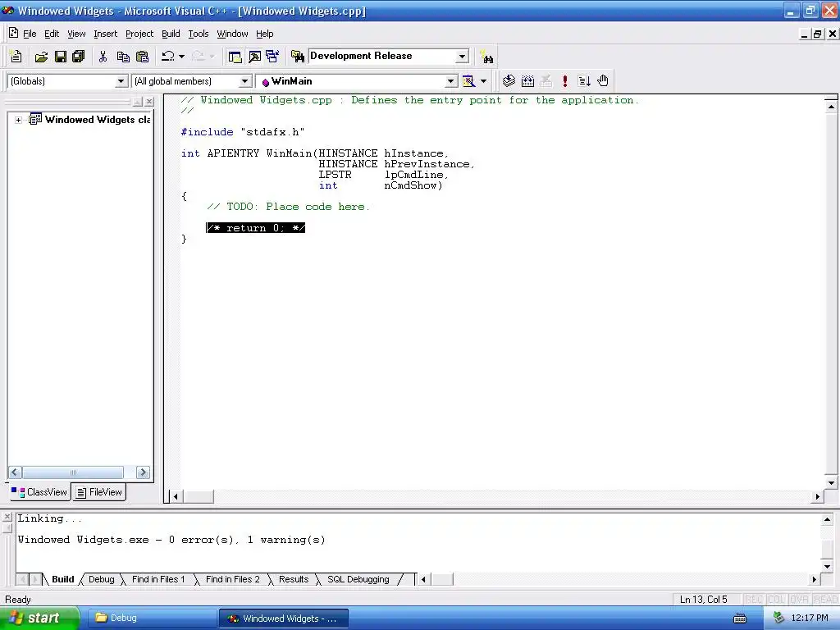The height and width of the screenshot is (630, 840).
Task: Click workspace tree scroll-right arrow
Action: [143, 472]
